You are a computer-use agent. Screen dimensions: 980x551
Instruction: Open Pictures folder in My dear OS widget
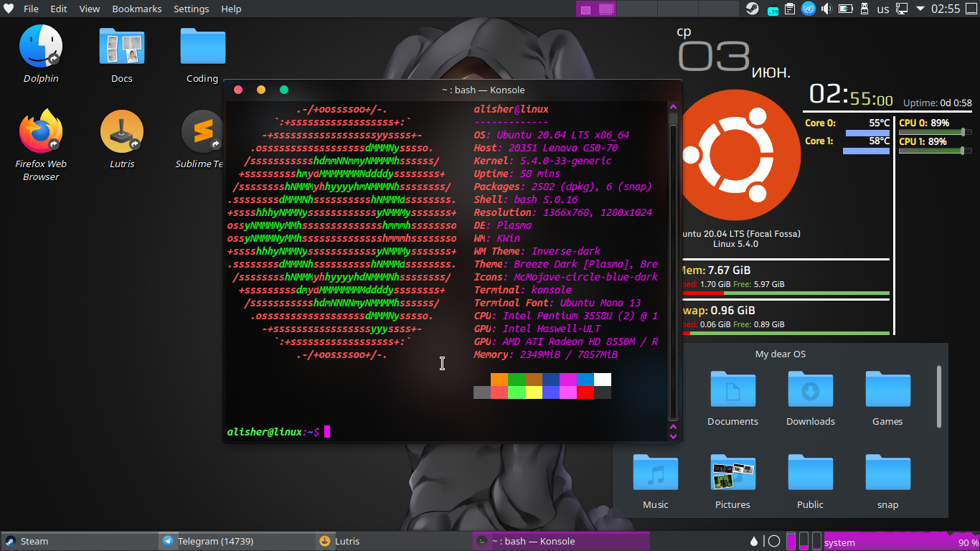[x=732, y=481]
